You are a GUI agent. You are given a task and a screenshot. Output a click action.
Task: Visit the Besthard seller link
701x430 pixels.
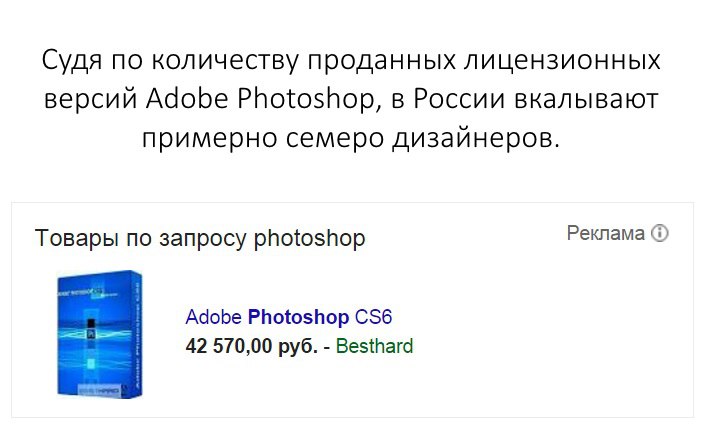pos(374,347)
